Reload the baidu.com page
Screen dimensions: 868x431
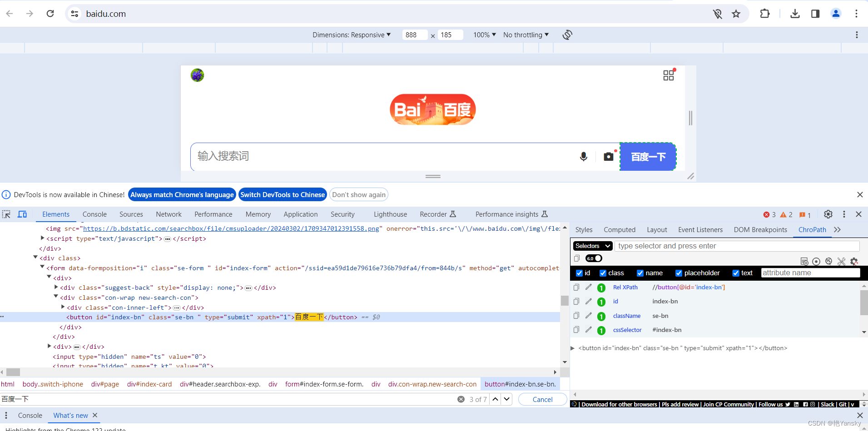coord(50,14)
